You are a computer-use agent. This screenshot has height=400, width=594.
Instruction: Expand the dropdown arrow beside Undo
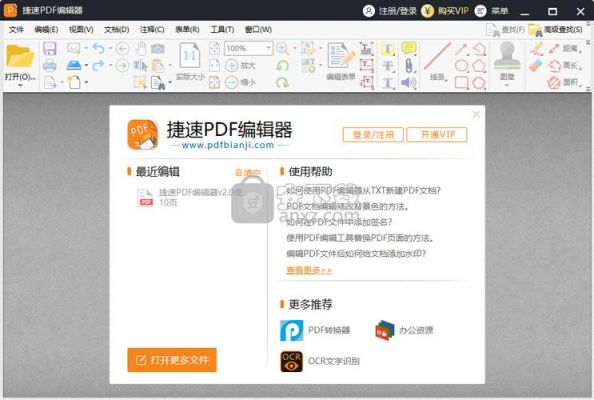110,48
